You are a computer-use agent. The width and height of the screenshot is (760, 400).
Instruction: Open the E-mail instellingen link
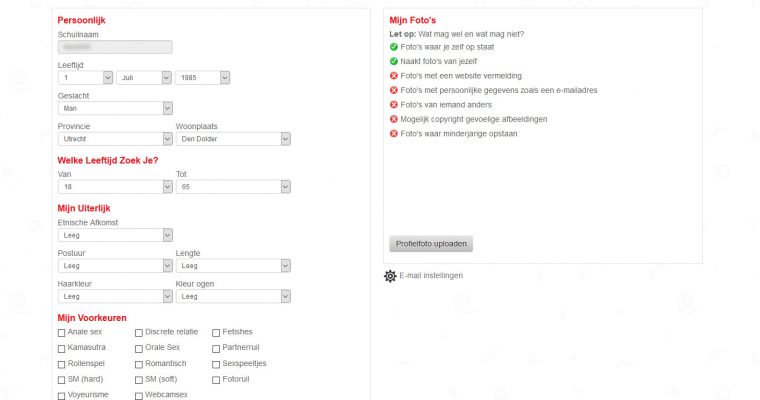[431, 276]
